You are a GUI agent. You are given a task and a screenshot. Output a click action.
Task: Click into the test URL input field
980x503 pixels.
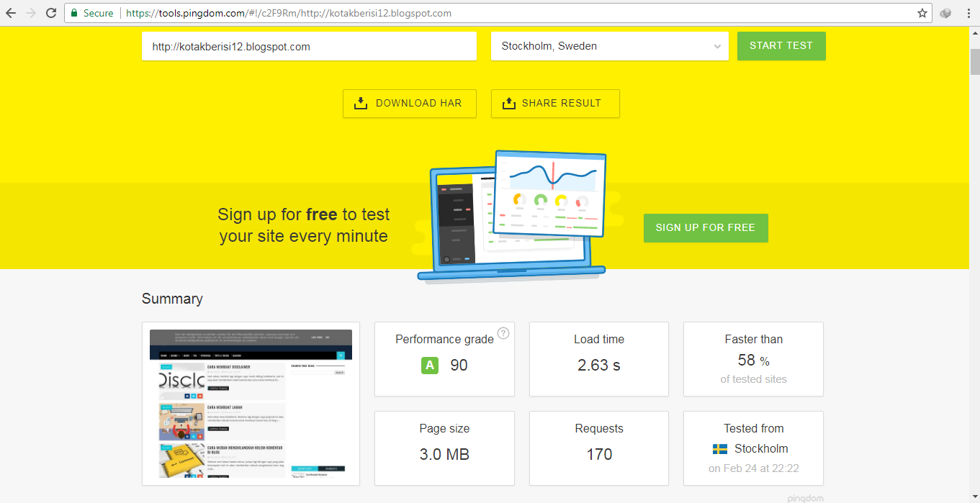click(309, 46)
